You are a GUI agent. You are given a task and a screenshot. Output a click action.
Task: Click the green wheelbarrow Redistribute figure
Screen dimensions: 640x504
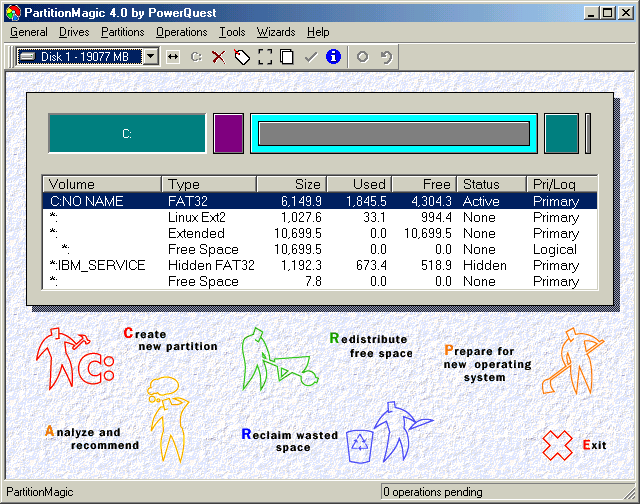280,358
